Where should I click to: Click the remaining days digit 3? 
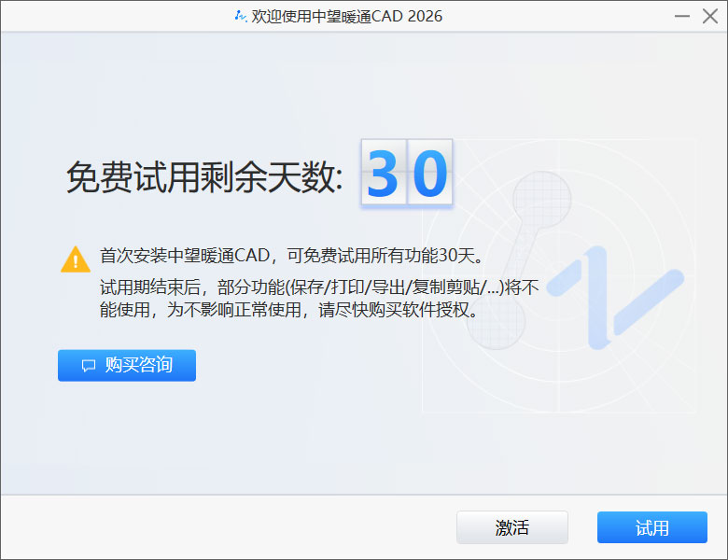coord(384,173)
